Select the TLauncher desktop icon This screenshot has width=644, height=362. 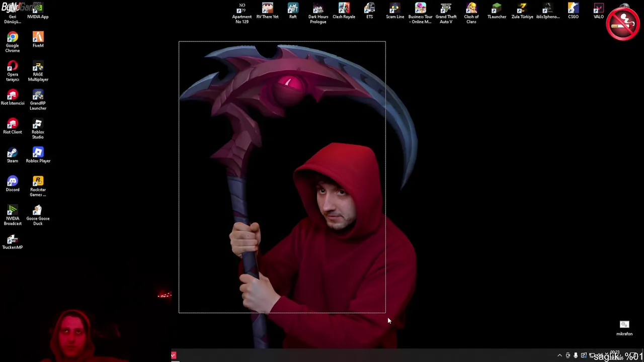pos(497,11)
